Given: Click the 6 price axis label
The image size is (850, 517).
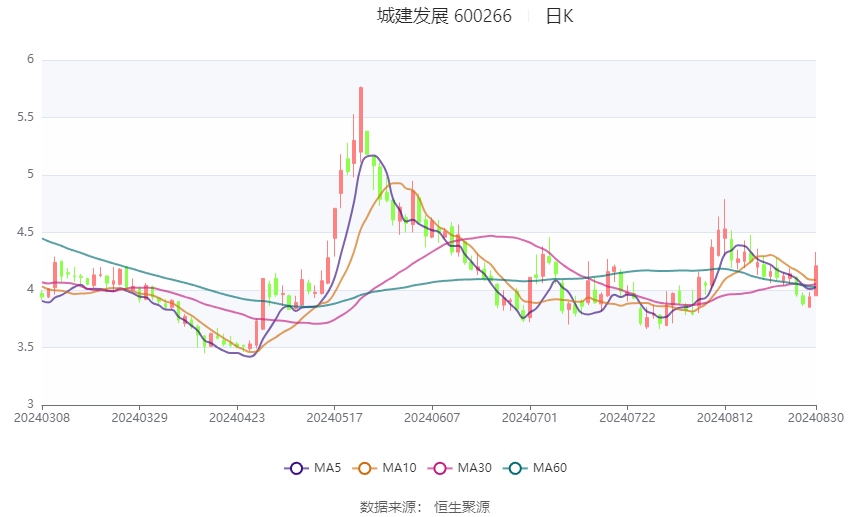Looking at the screenshot, I should tap(30, 59).
